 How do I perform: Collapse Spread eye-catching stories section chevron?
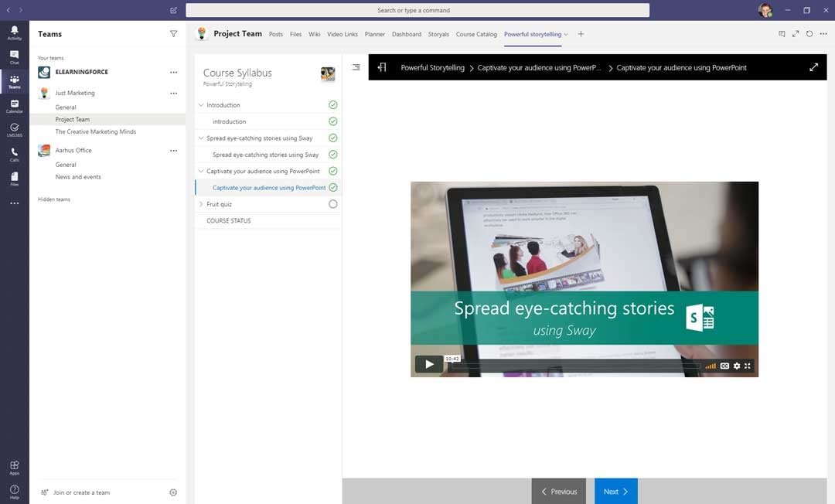[x=201, y=138]
